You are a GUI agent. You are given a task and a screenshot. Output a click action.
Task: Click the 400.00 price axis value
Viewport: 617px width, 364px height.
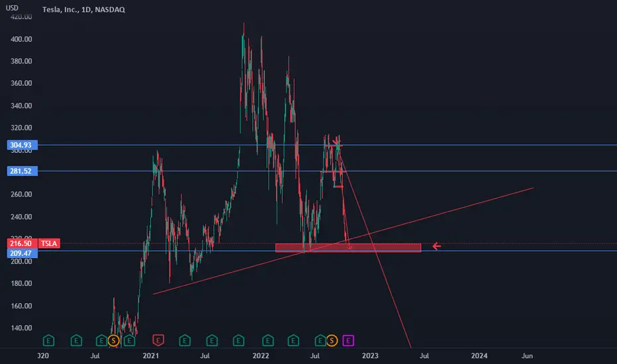21,39
